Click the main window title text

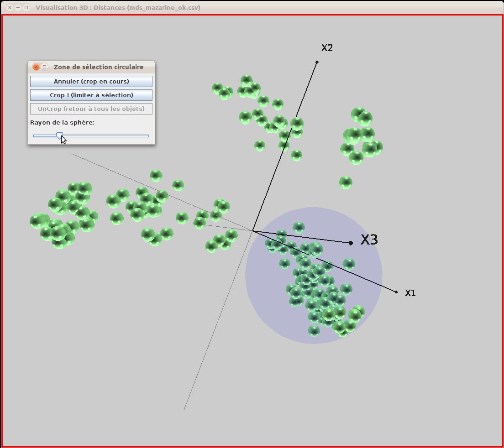pyautogui.click(x=118, y=8)
